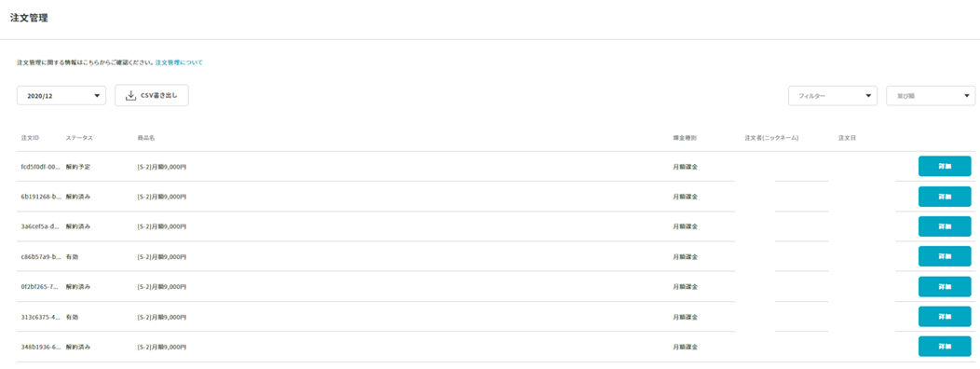The image size is (980, 369).
Task: Select order ID fcd5f0df cell
Action: (41, 167)
